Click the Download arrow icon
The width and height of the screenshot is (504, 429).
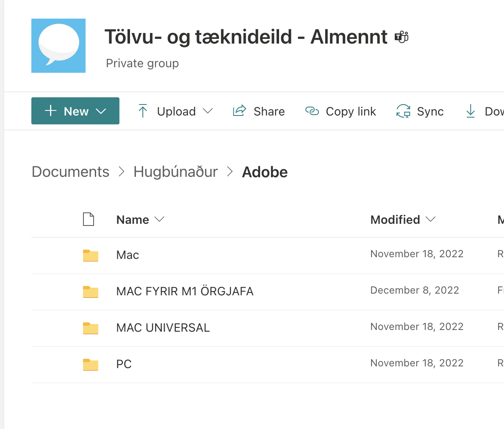pyautogui.click(x=471, y=111)
